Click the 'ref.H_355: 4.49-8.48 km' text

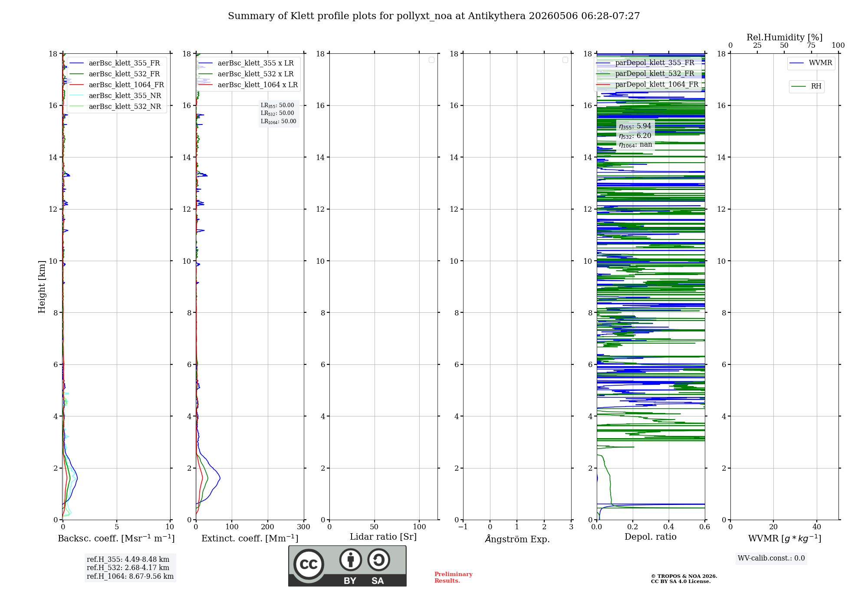128,560
